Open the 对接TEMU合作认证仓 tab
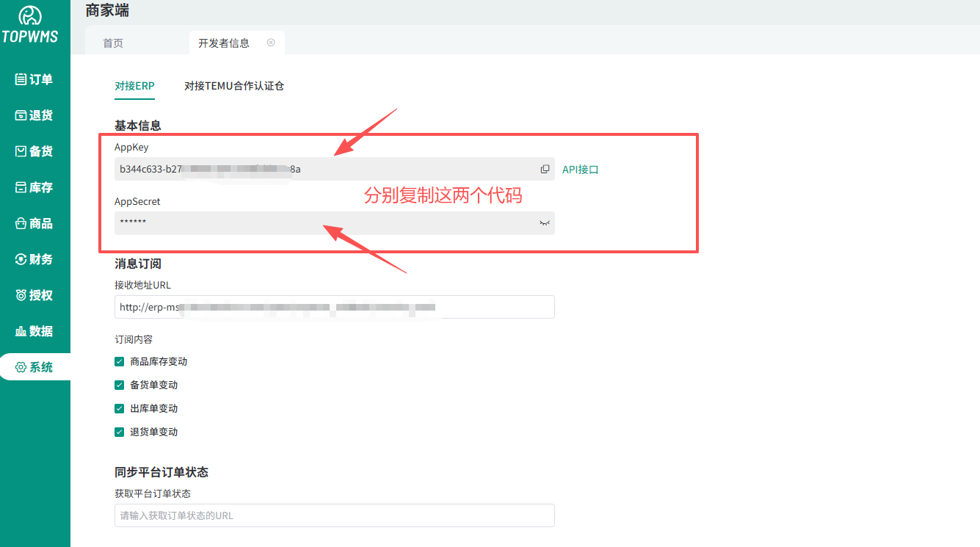Viewport: 980px width, 547px height. (x=234, y=85)
